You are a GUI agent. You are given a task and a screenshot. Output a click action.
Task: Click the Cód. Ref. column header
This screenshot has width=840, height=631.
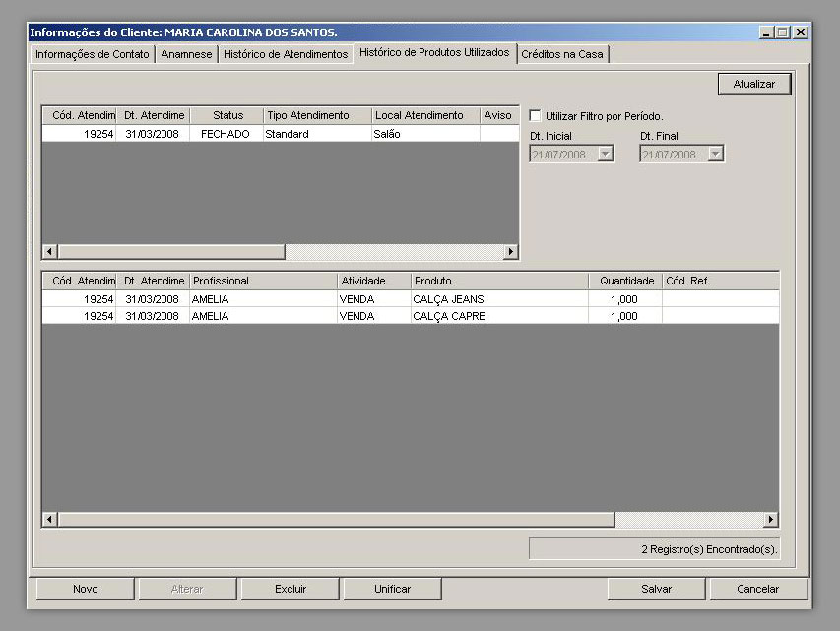click(x=721, y=281)
